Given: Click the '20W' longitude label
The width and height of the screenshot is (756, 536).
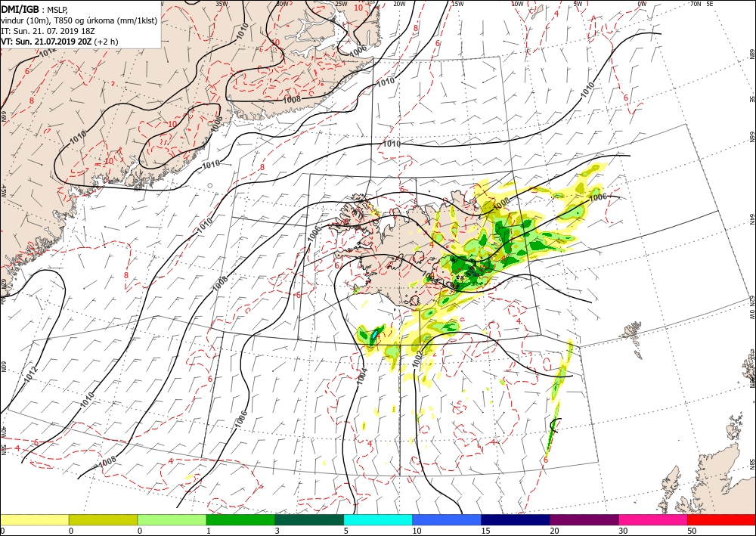Looking at the screenshot, I should [x=399, y=4].
